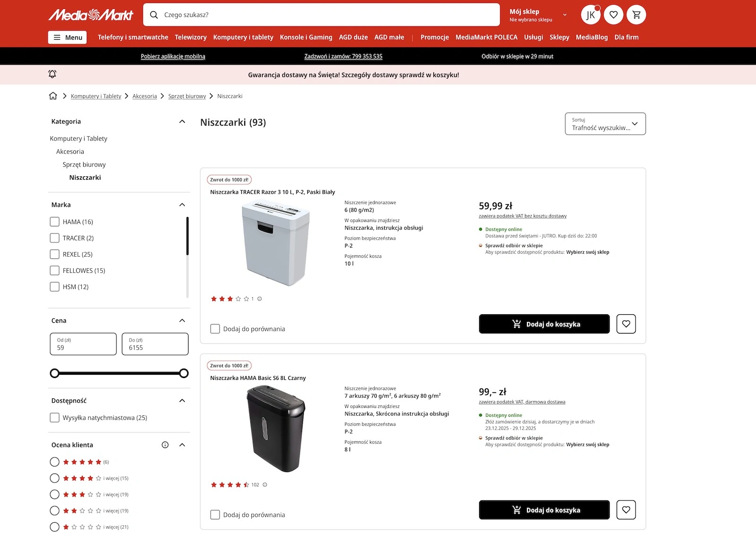Open the shopping cart icon in header
The width and height of the screenshot is (756, 534).
coord(636,15)
